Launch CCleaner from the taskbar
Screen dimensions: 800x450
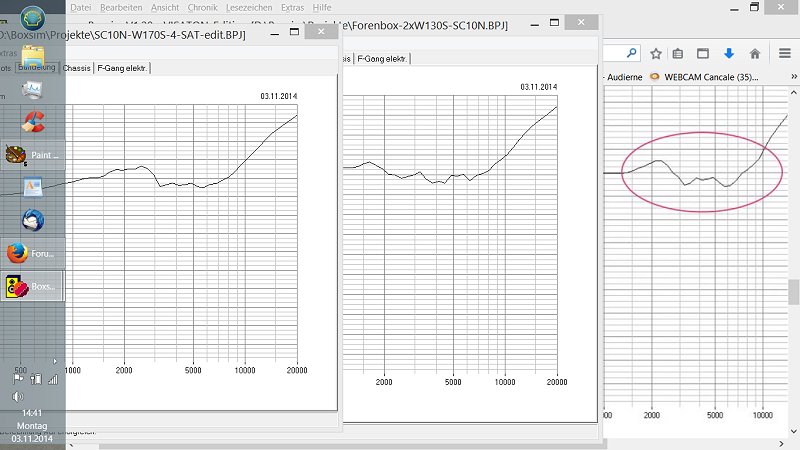coord(32,121)
